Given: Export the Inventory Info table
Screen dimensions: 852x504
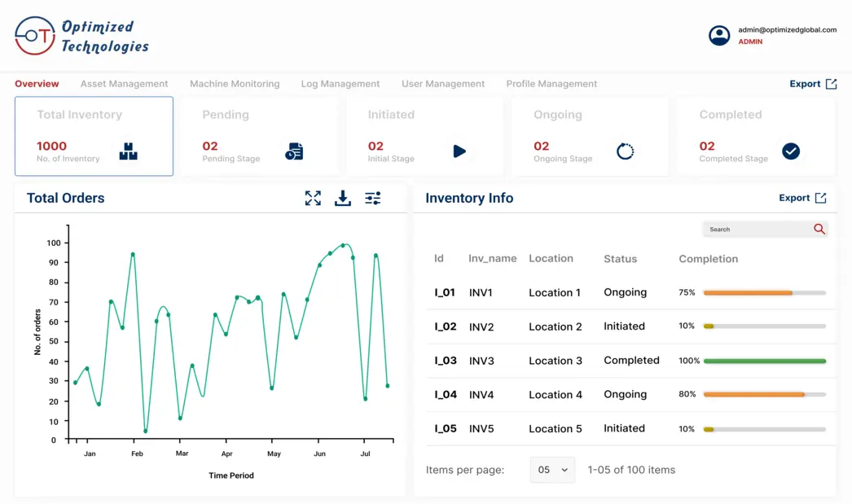Looking at the screenshot, I should pos(801,198).
